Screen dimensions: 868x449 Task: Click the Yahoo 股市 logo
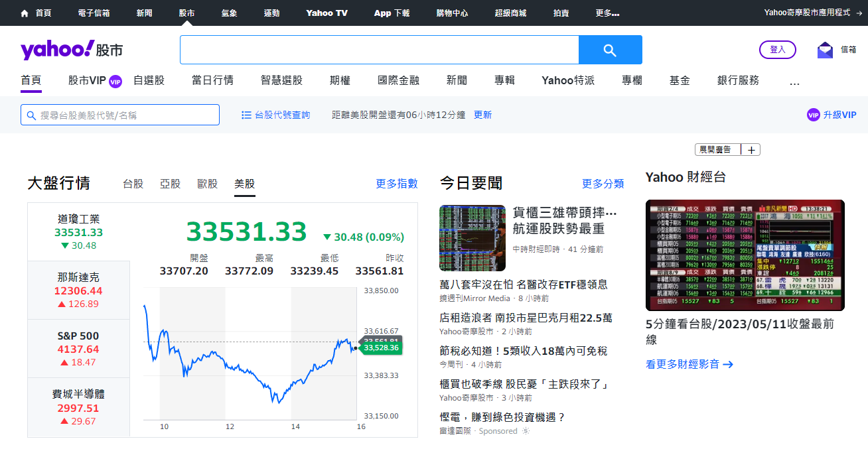[x=72, y=50]
